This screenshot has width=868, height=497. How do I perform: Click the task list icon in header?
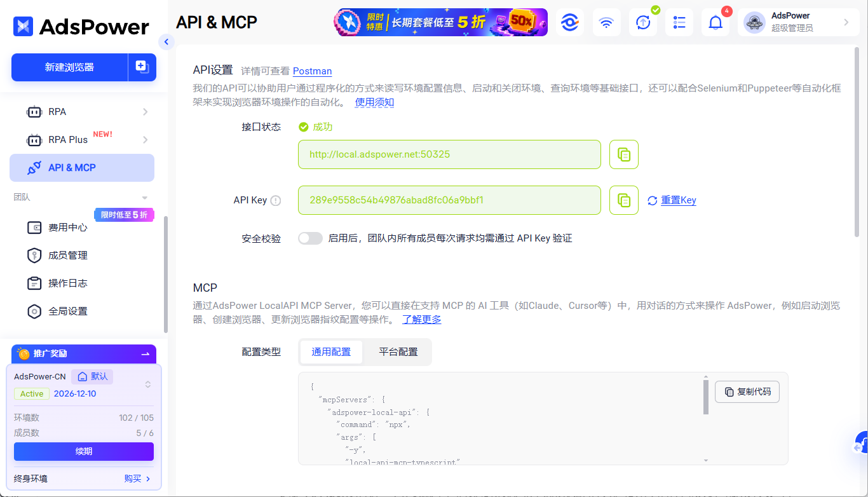coord(679,23)
